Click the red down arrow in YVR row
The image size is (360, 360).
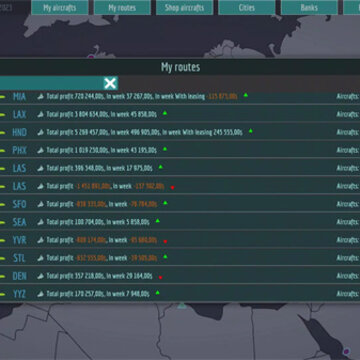click(165, 241)
